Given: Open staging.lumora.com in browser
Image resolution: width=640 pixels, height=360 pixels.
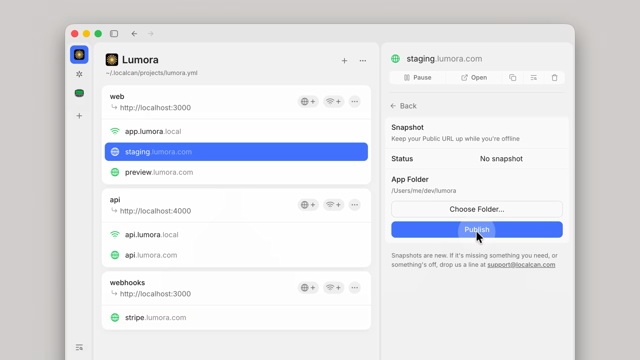Looking at the screenshot, I should (474, 78).
